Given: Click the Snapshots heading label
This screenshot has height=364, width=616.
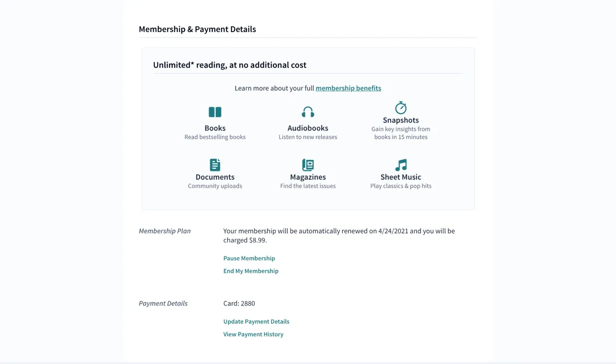Looking at the screenshot, I should point(401,120).
